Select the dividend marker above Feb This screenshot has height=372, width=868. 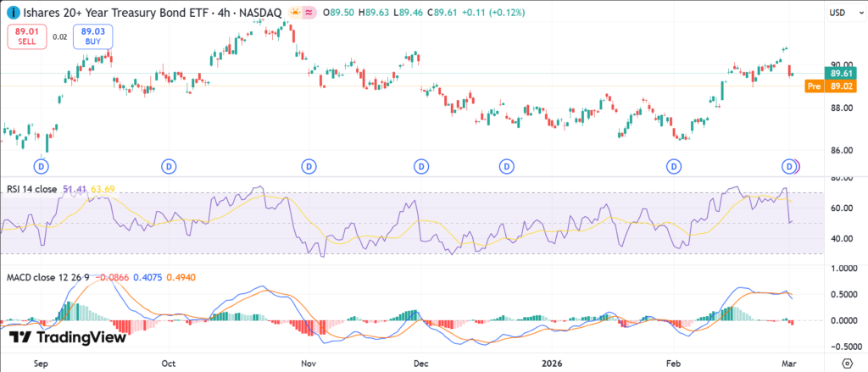tap(674, 165)
